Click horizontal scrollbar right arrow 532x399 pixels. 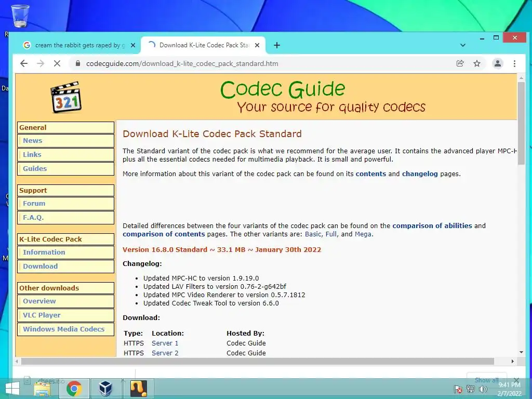point(513,362)
